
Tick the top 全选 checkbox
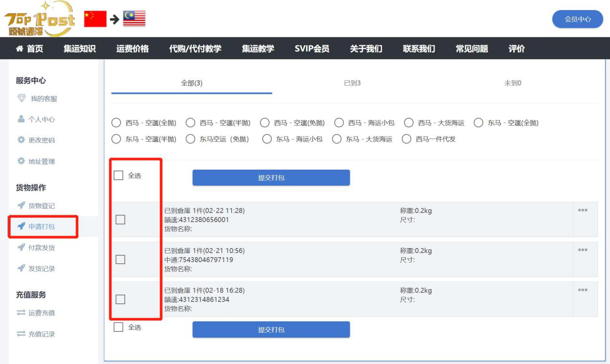click(119, 176)
